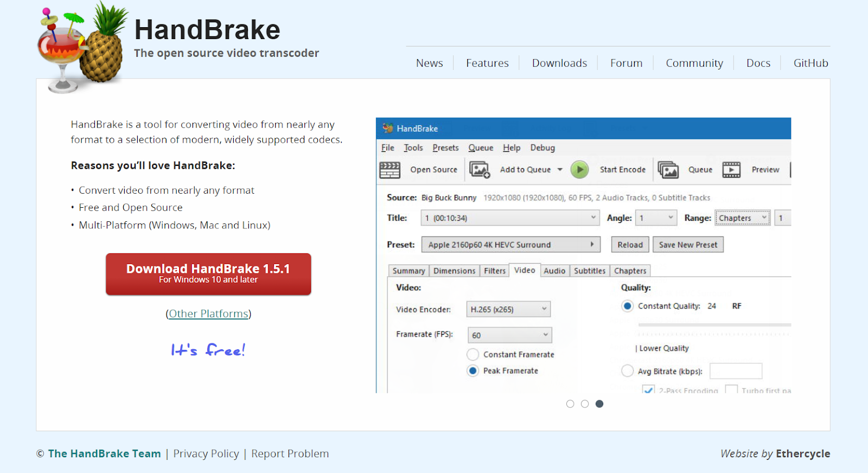Click the HandBrake title bar app icon
The height and width of the screenshot is (473, 868).
coord(387,128)
